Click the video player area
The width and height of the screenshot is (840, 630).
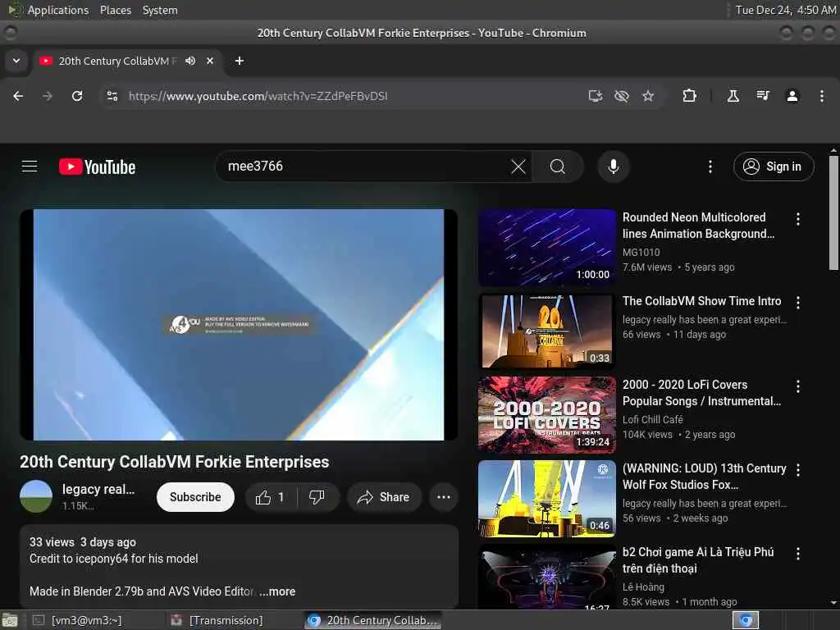(239, 325)
